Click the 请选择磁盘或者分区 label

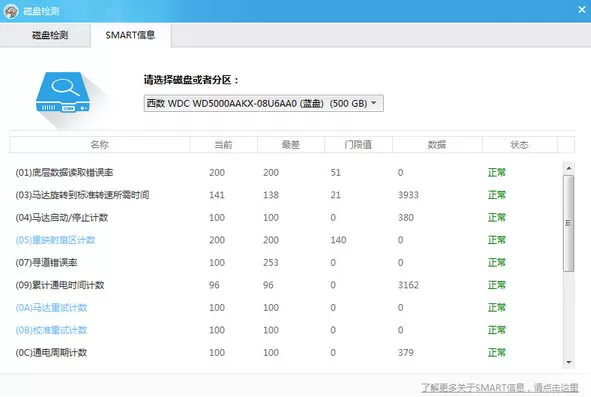tap(191, 80)
